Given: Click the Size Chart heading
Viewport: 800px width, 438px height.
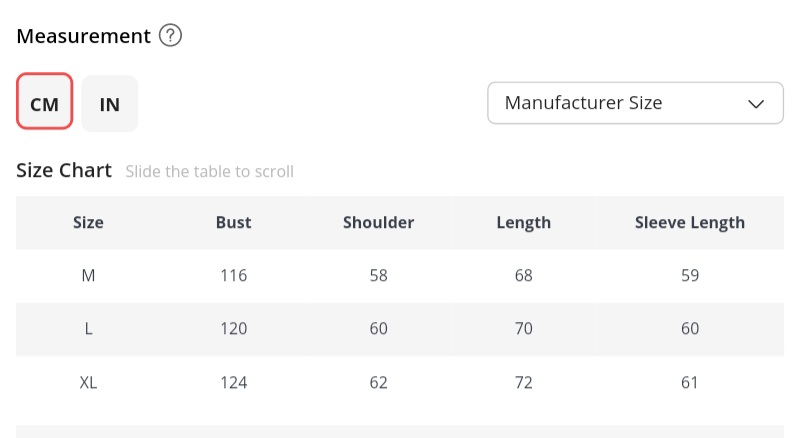Looking at the screenshot, I should (x=64, y=170).
